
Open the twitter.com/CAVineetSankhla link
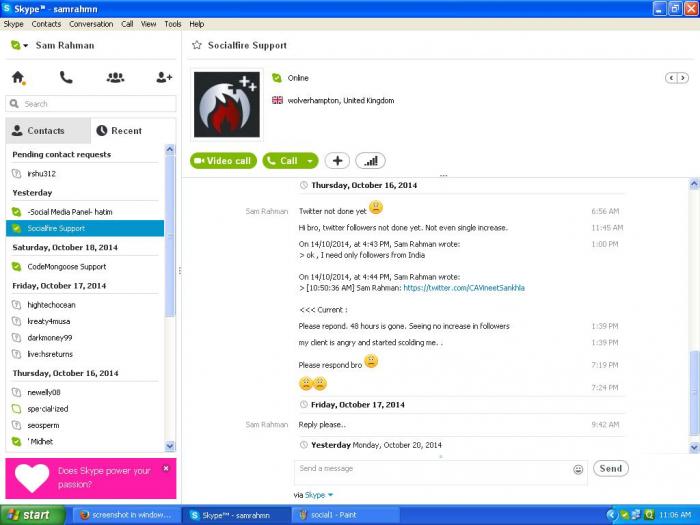click(464, 288)
